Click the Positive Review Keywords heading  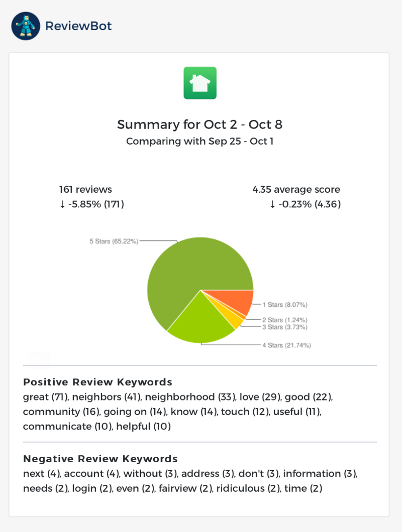97,382
